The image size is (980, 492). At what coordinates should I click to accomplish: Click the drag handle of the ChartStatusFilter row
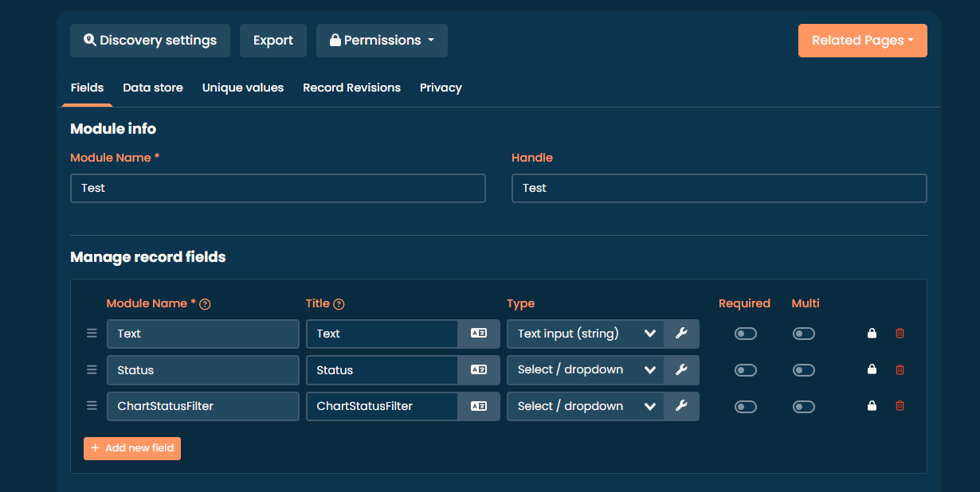(92, 405)
